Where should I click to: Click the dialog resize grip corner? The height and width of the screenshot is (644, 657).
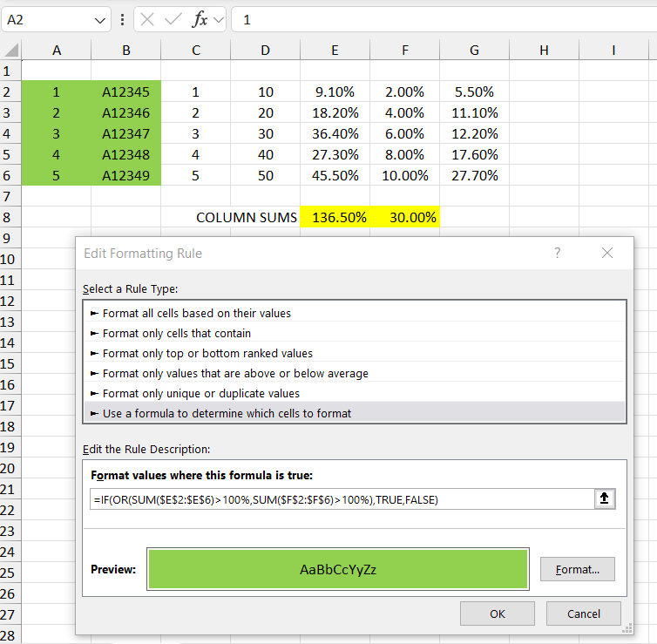[627, 628]
